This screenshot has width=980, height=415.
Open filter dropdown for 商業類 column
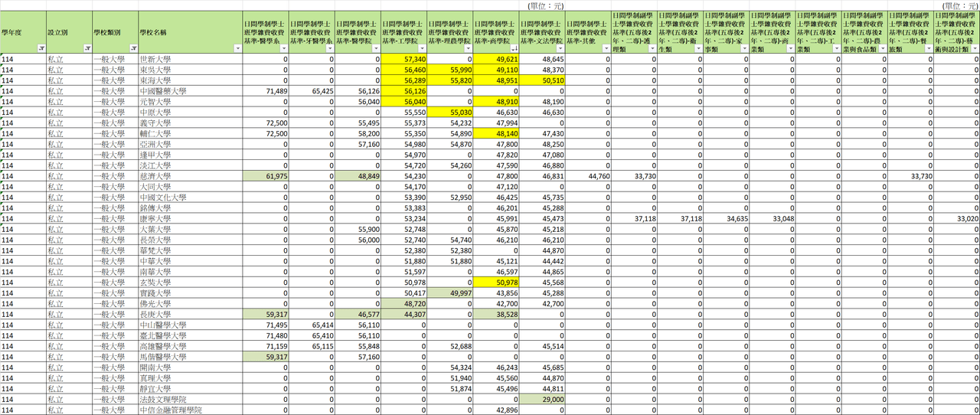pos(789,48)
